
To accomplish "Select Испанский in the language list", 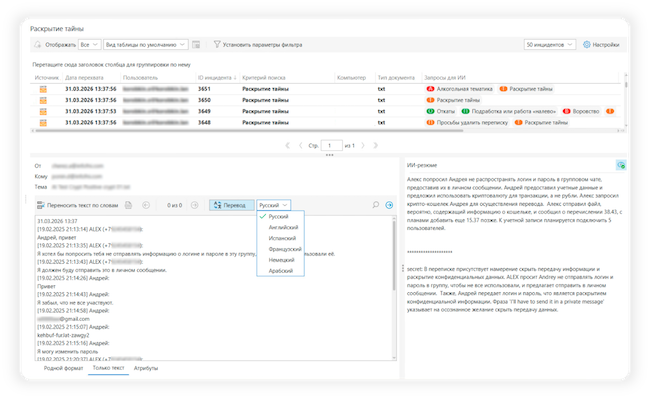I will coord(281,238).
